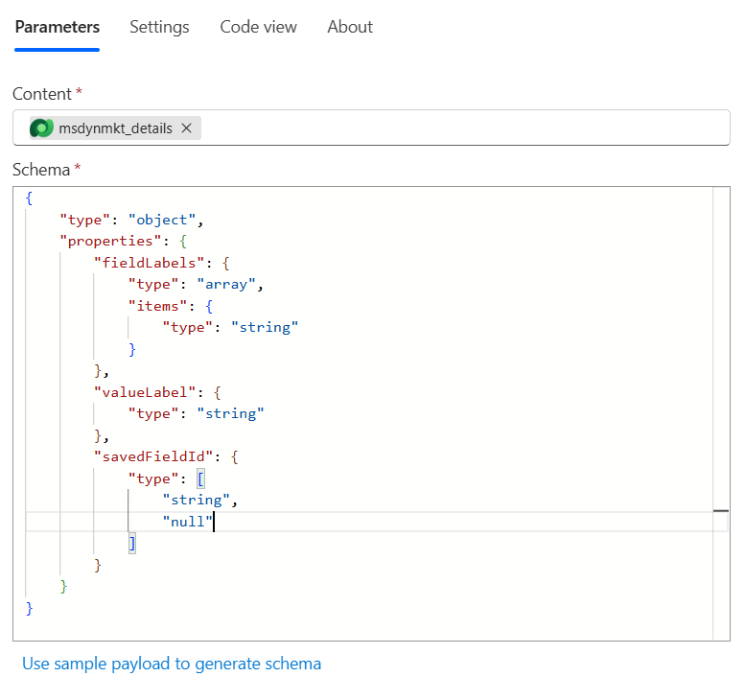745x700 pixels.
Task: Click the highlighted opening square bracket
Action: pyautogui.click(x=200, y=478)
